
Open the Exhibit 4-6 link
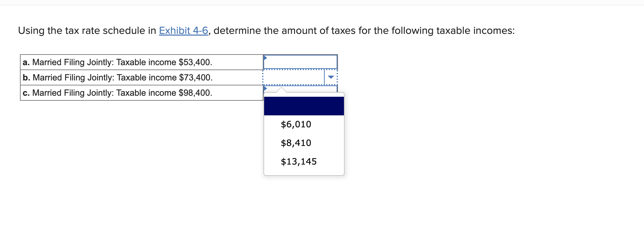[x=183, y=31]
